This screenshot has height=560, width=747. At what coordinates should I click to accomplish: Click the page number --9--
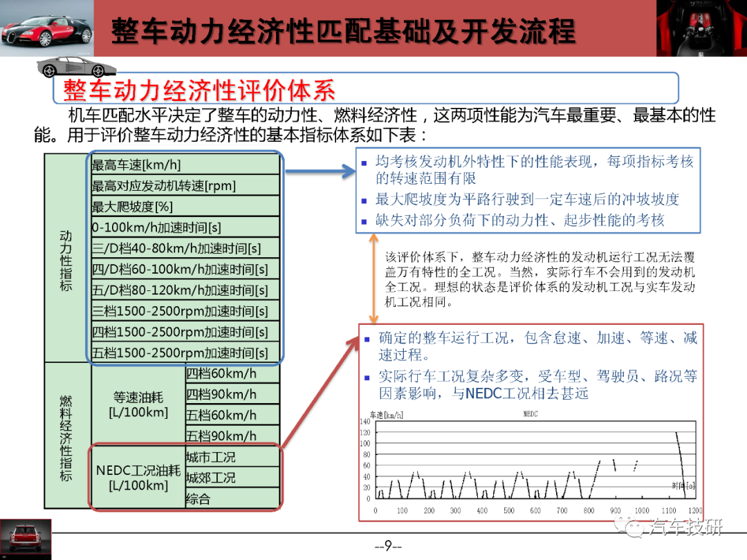pyautogui.click(x=388, y=545)
